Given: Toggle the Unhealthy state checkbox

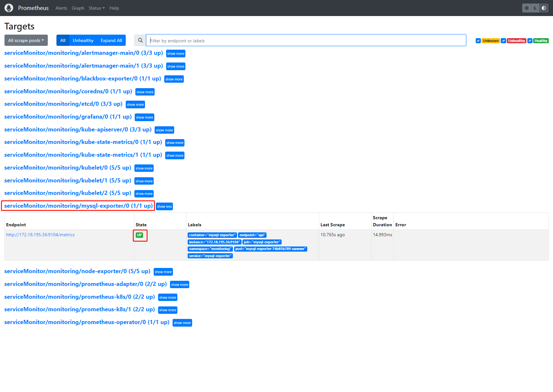Looking at the screenshot, I should coord(504,41).
